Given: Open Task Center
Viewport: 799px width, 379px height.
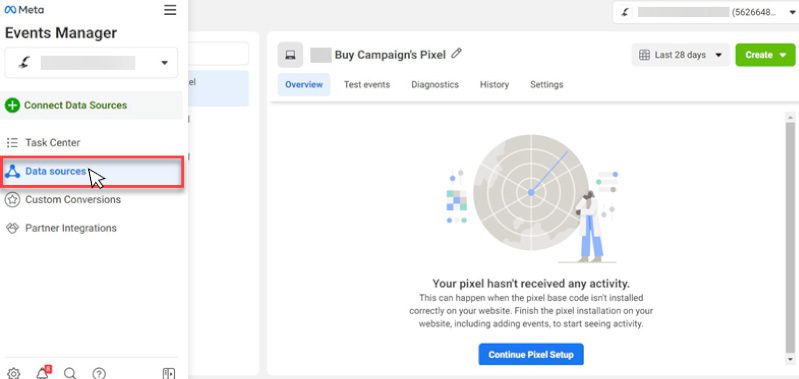Looking at the screenshot, I should [52, 143].
